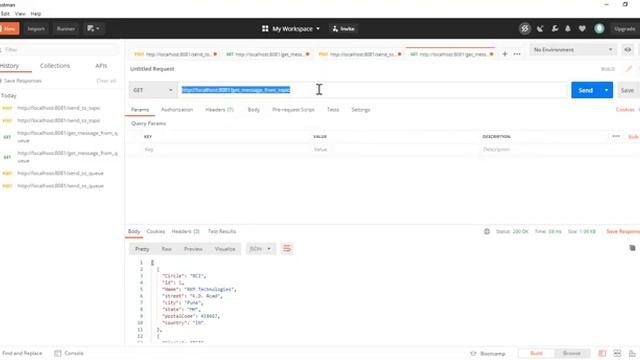Click the pencil edit icon beside Build
Screen dimensions: 640x360
(629, 69)
